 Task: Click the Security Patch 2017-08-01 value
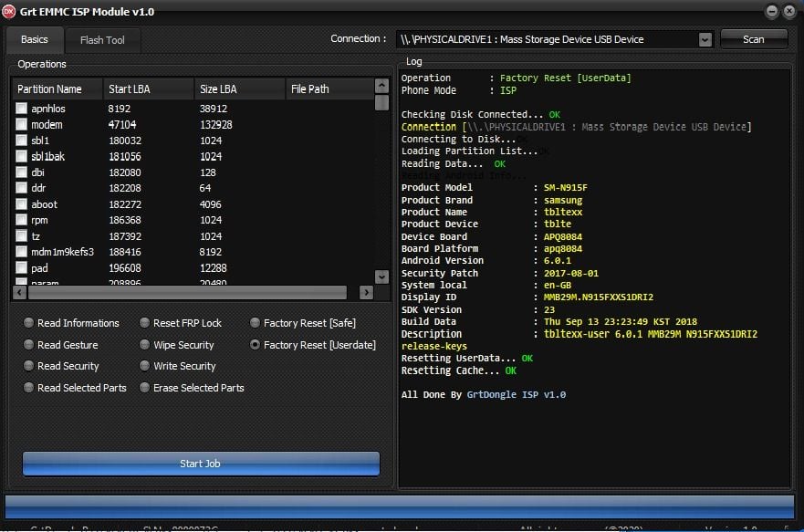point(570,273)
